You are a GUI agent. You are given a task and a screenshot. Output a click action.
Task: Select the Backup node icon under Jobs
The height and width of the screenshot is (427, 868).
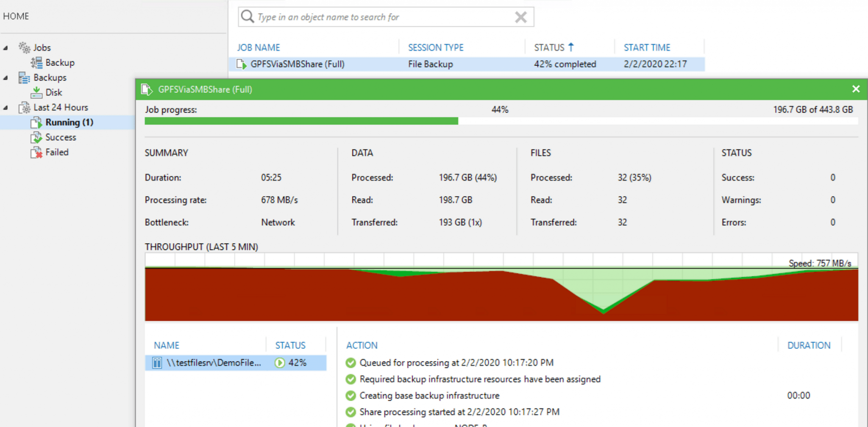[37, 62]
